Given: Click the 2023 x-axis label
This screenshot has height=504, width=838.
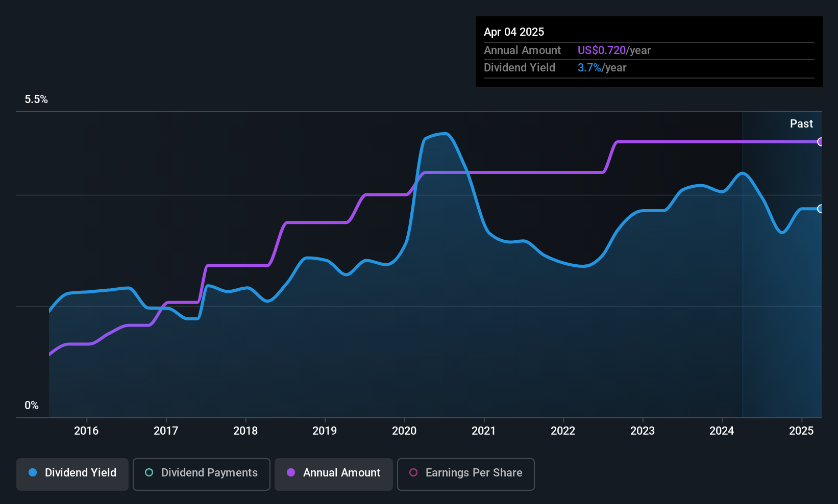Looking at the screenshot, I should click(643, 431).
